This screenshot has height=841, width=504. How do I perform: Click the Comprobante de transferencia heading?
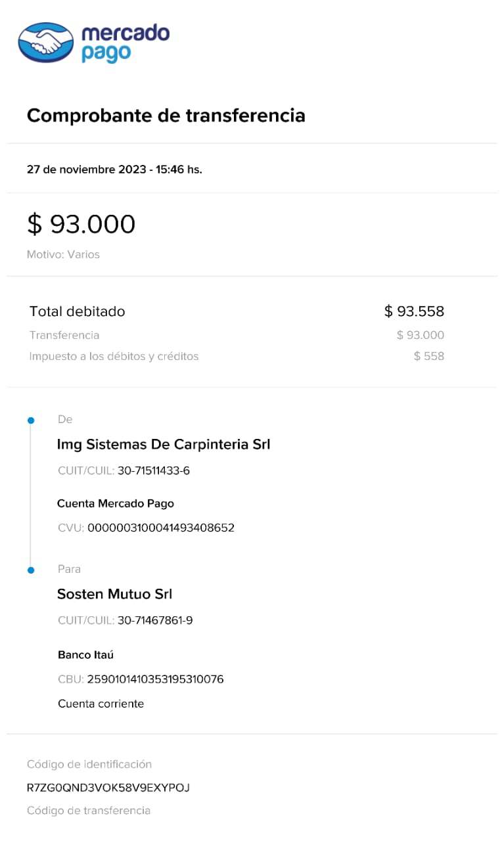coord(166,116)
